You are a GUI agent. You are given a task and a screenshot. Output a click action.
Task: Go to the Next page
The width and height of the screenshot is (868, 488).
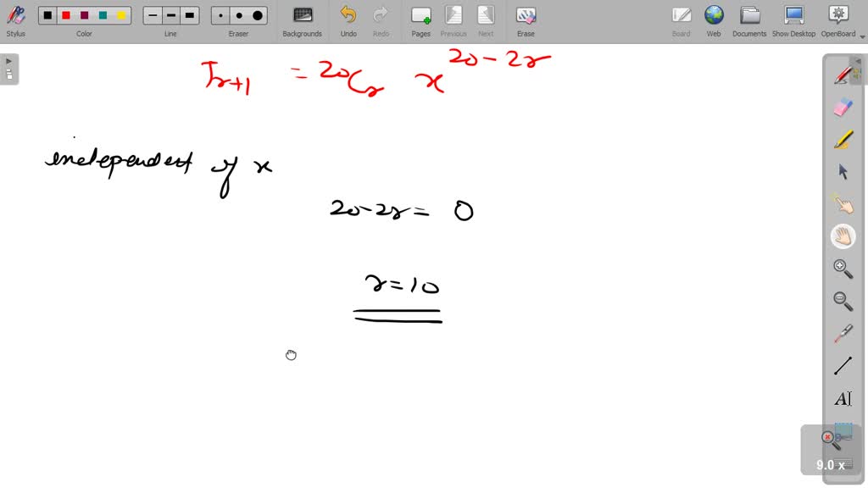(x=486, y=21)
